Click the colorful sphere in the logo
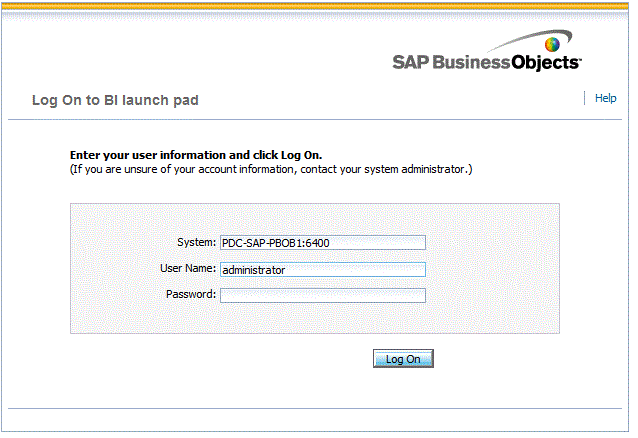 551,46
